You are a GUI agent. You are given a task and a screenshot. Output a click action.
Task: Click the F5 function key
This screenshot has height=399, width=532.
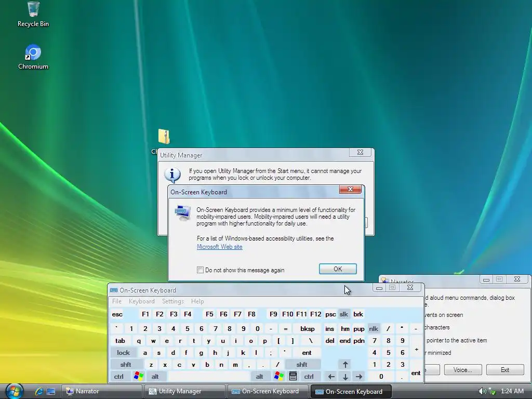point(209,314)
